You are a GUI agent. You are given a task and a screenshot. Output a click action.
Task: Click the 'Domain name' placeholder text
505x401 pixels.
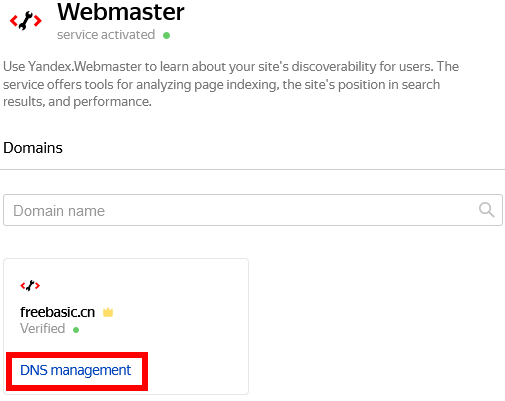click(59, 211)
